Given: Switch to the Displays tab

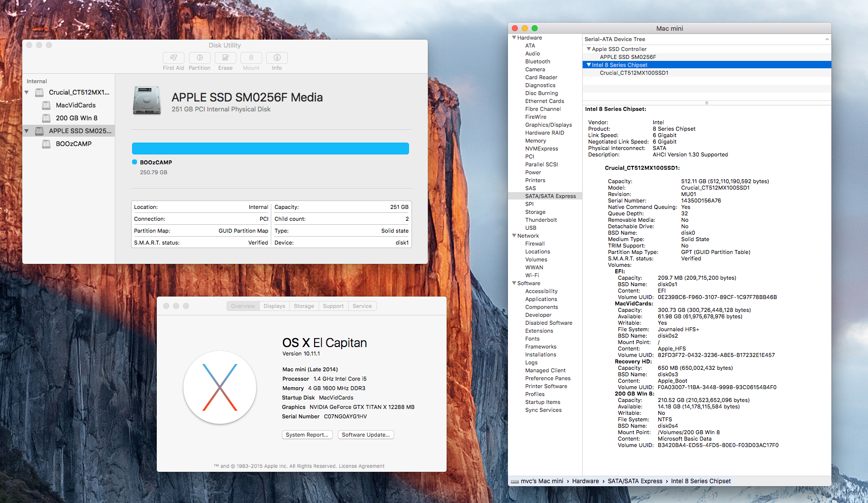Looking at the screenshot, I should click(x=274, y=306).
